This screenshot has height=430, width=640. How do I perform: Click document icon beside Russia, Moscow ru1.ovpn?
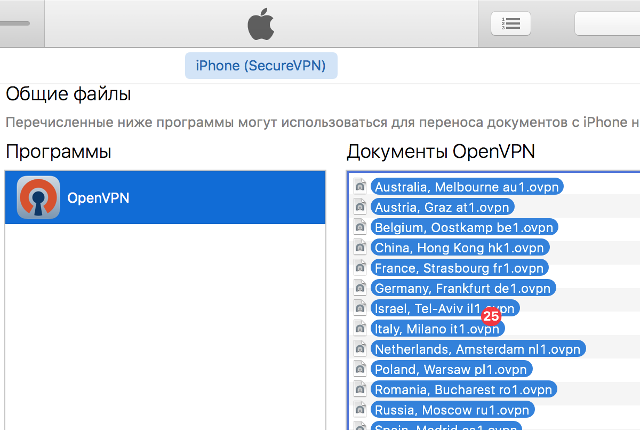(360, 409)
